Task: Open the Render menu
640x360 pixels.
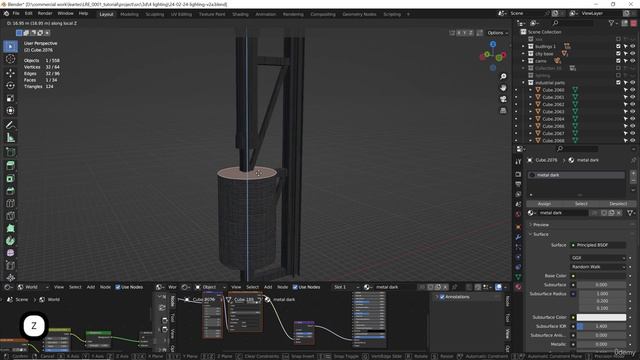Action: tap(45, 13)
